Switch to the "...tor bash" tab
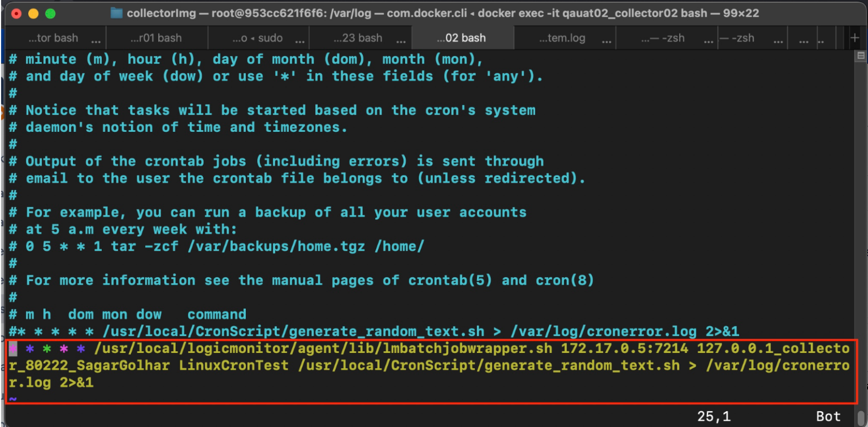 pyautogui.click(x=54, y=38)
